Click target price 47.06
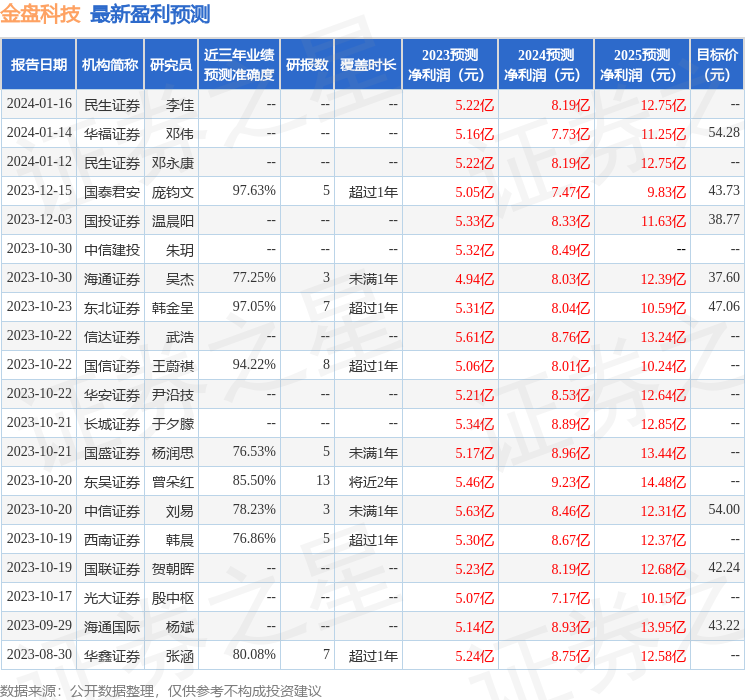Viewport: 745px width, 700px height. point(724,307)
